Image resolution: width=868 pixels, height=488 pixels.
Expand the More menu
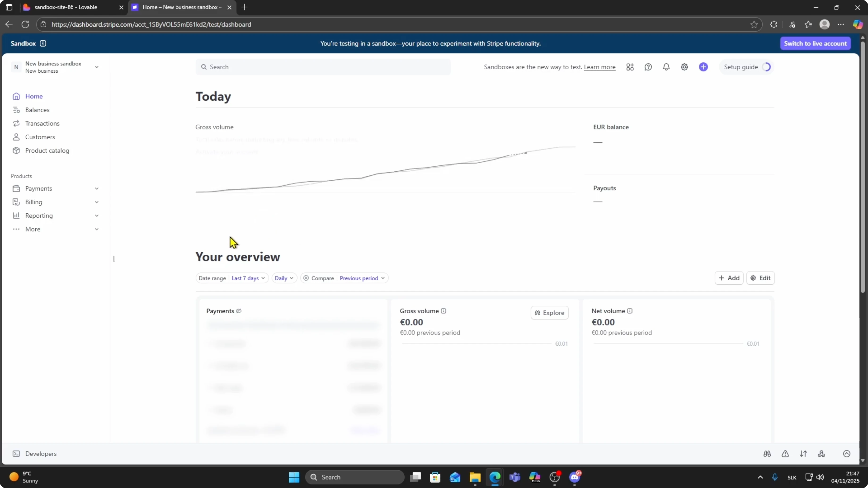(56, 229)
